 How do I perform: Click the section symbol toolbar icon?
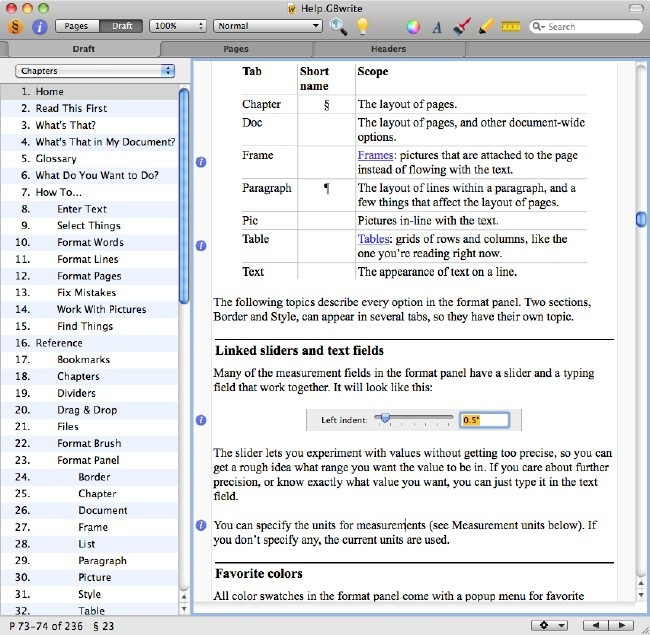tap(15, 27)
